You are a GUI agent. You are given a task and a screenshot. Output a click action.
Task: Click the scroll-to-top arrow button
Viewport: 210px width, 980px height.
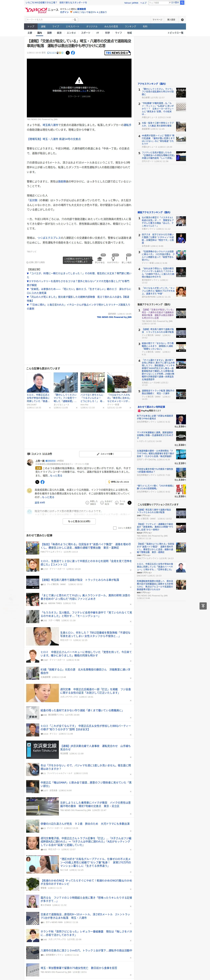pos(203,606)
